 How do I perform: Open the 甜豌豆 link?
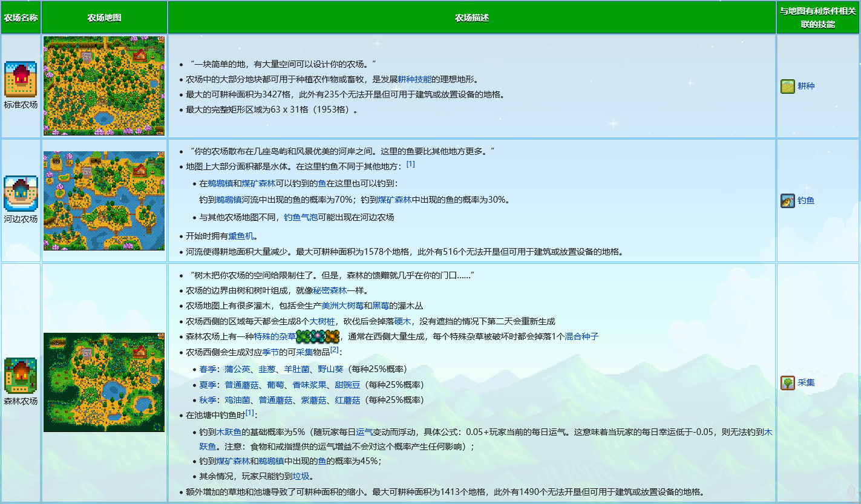(347, 385)
